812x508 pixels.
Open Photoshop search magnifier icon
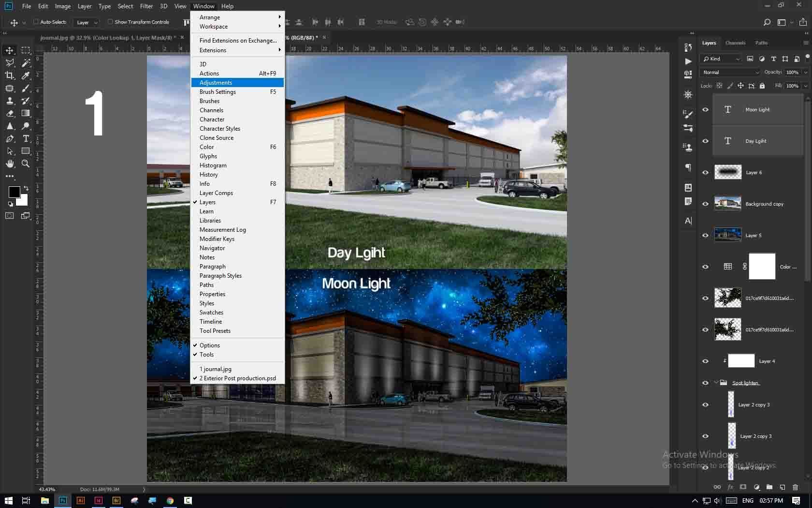pyautogui.click(x=767, y=22)
